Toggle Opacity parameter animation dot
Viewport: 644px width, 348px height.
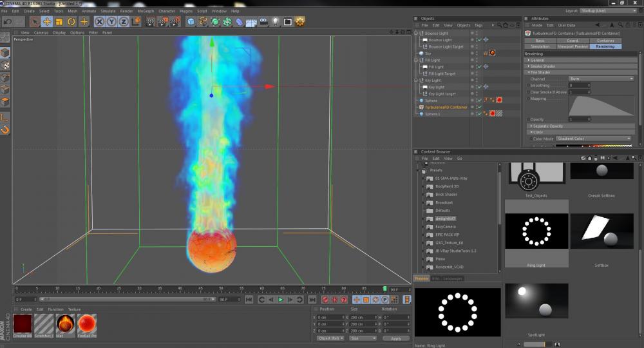click(528, 120)
